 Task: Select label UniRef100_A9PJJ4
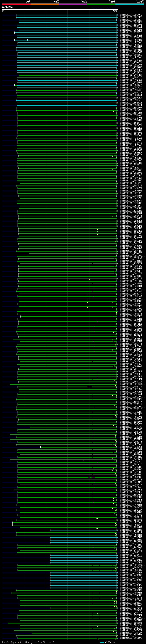131,93
